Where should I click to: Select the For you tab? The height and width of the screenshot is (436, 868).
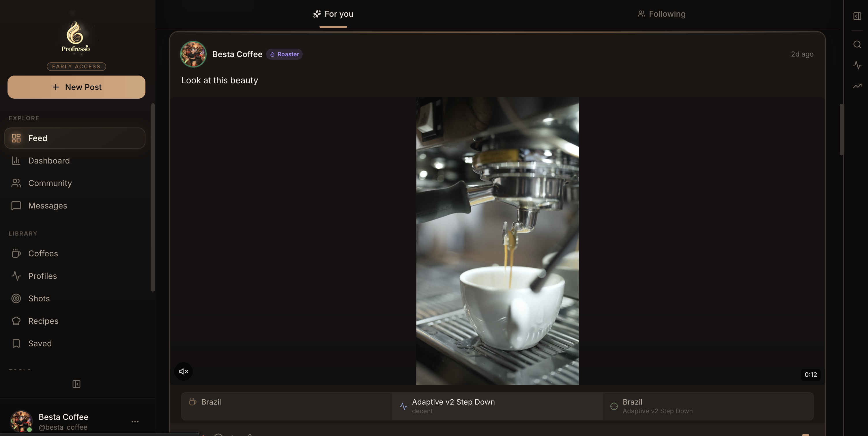pyautogui.click(x=333, y=14)
